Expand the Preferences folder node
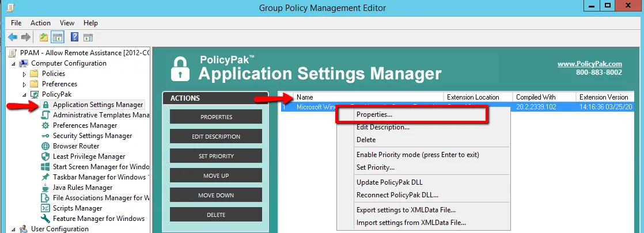 24,84
